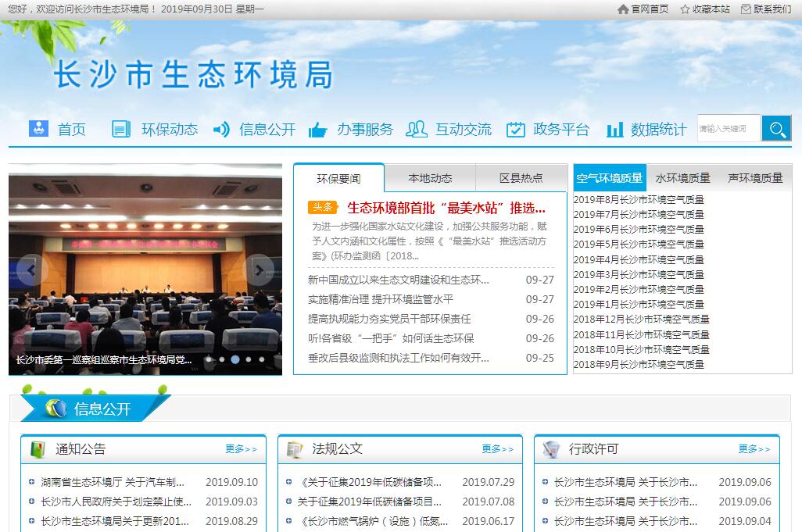Open 2018年12月长沙市环境空气质量 report
The height and width of the screenshot is (532, 802).
642,319
